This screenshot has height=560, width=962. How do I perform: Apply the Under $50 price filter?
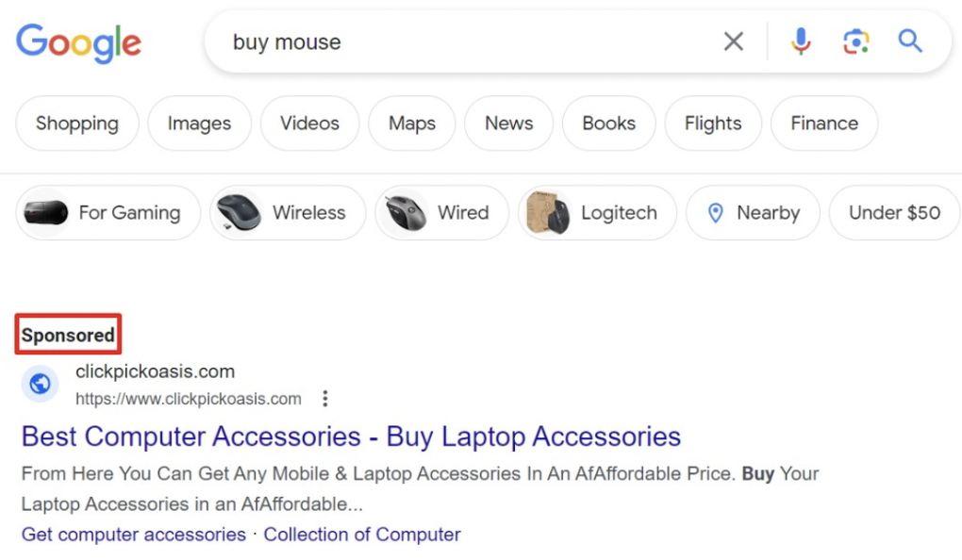click(893, 213)
